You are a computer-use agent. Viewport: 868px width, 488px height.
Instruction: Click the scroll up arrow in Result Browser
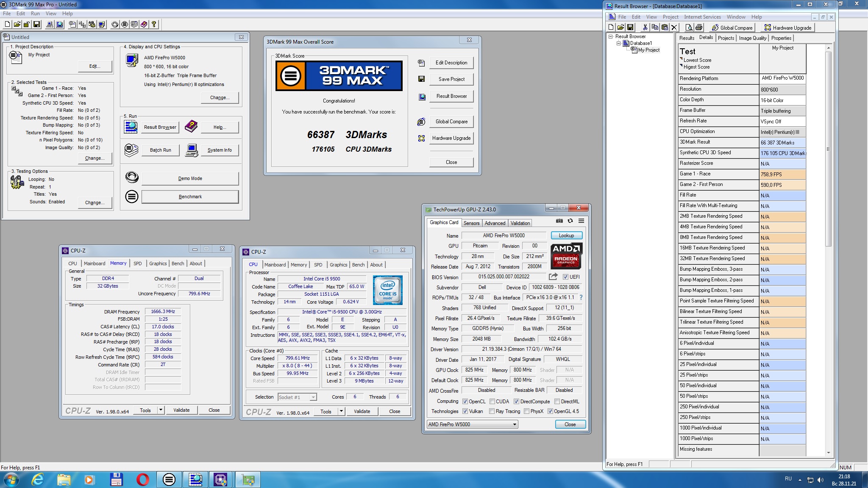(828, 48)
